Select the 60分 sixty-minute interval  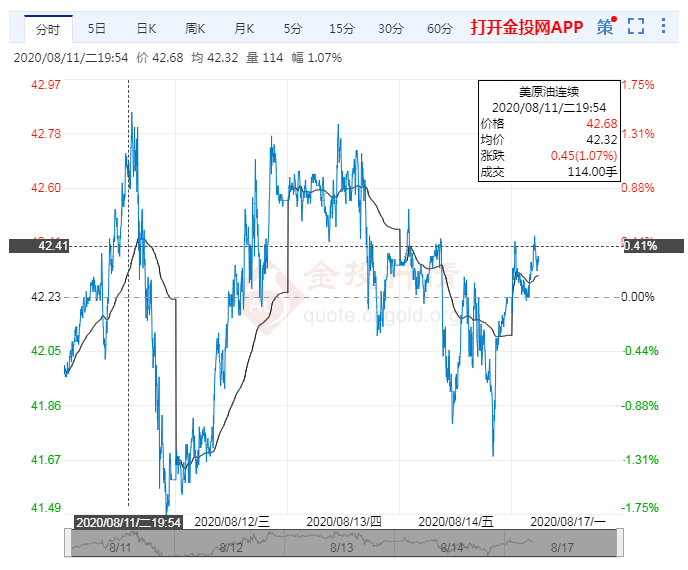440,28
